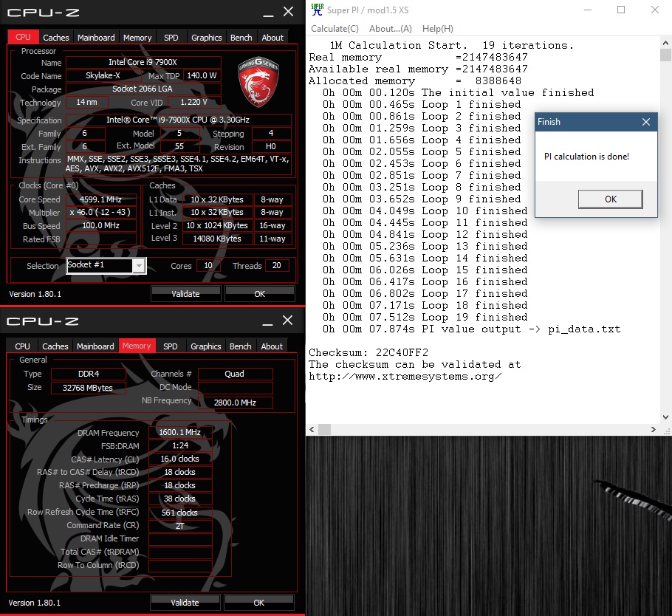Viewport: 672px width, 616px height.
Task: Select Memory tab in bottom CPU-Z window
Action: click(x=137, y=346)
